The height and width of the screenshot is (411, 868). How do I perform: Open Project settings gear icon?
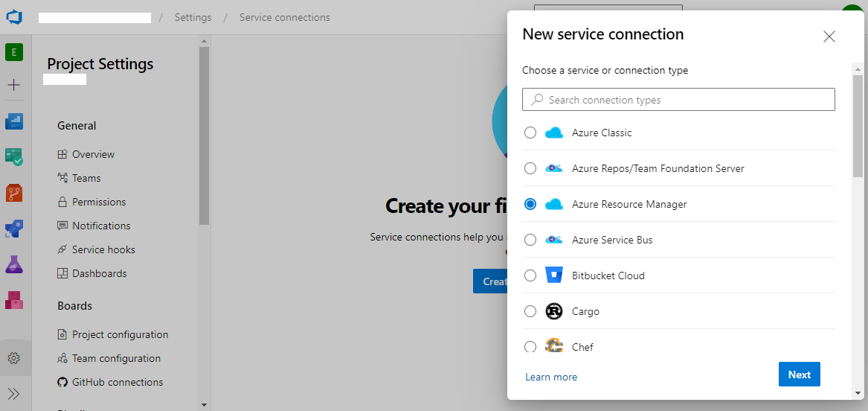(14, 358)
